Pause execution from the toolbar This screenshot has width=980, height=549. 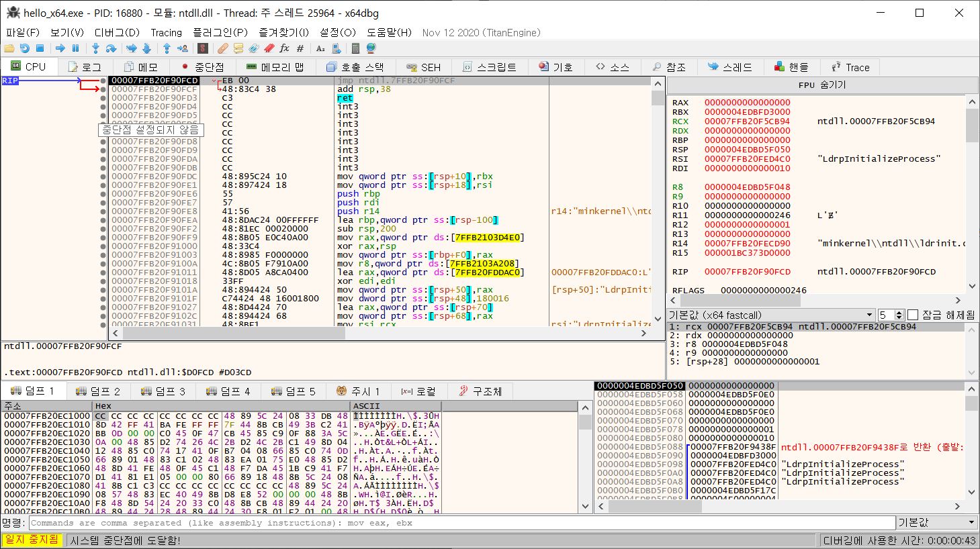click(x=75, y=48)
